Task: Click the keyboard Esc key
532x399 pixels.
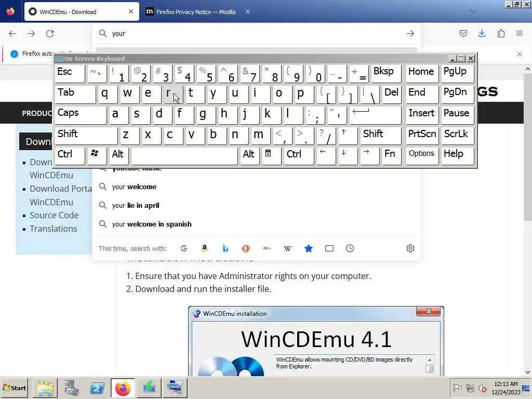Action: tap(70, 74)
